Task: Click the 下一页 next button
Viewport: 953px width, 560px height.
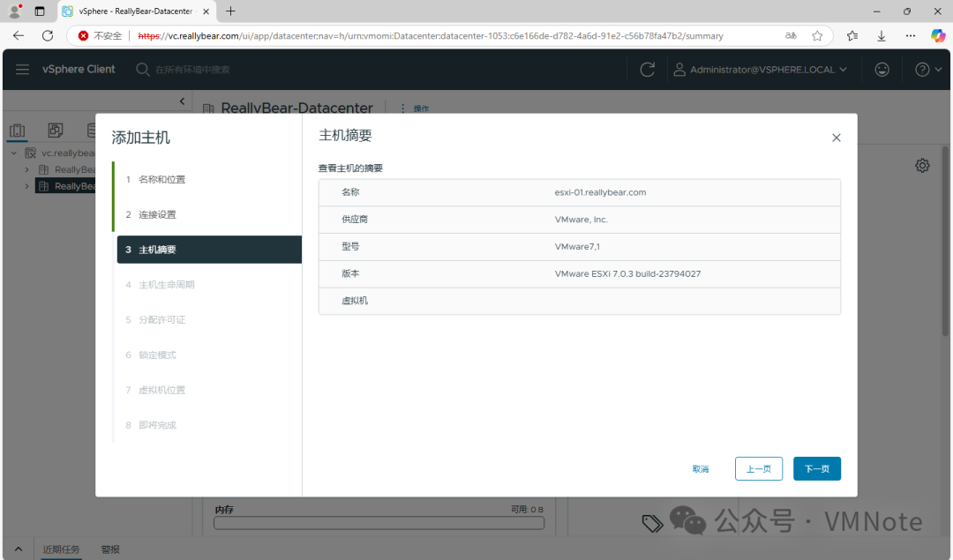Action: (817, 469)
